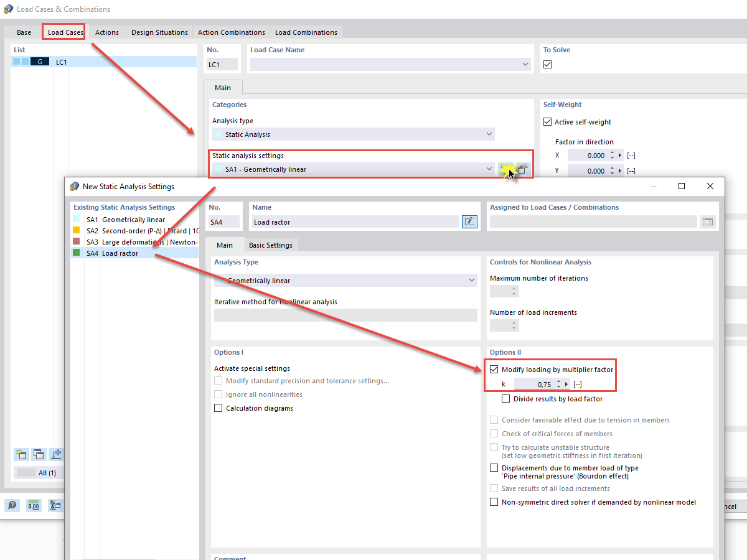Switch to the Design Situations tab
The image size is (747, 560).
pyautogui.click(x=159, y=32)
